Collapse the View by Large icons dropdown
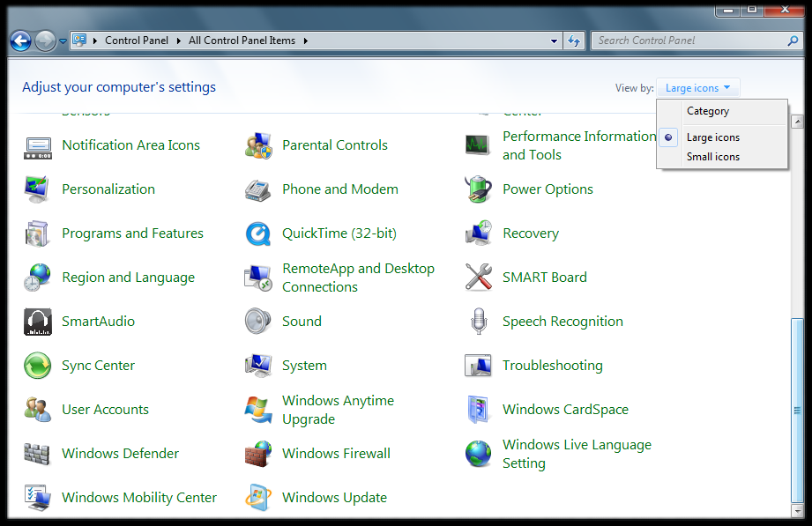812x526 pixels. coord(697,88)
